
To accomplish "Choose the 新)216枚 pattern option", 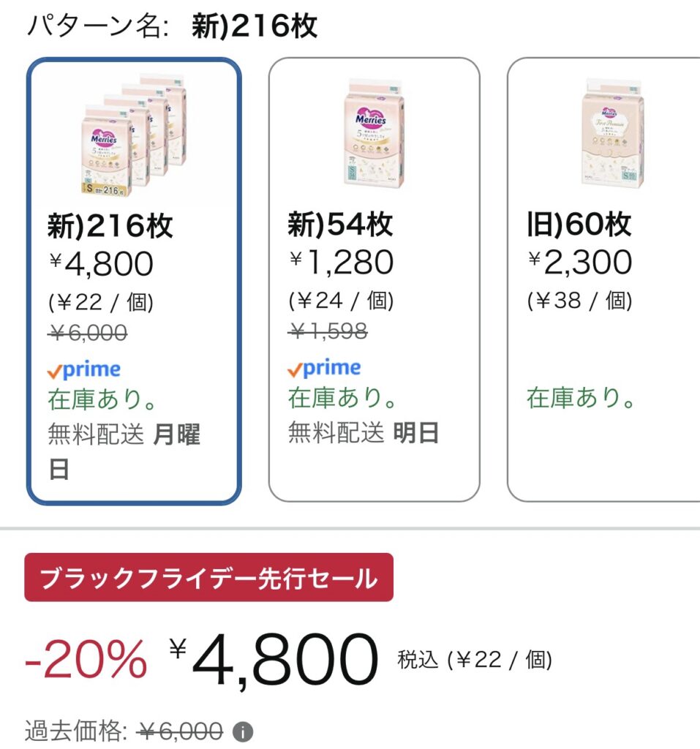I will point(133,282).
